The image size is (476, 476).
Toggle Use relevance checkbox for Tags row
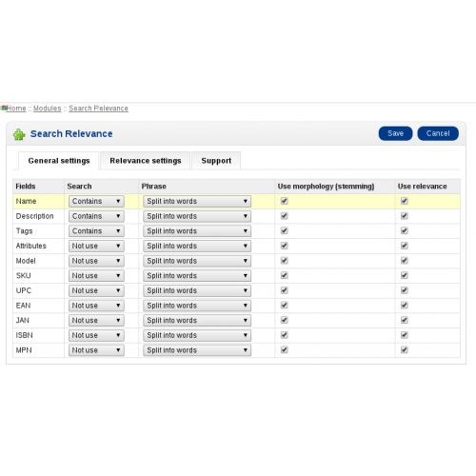404,230
